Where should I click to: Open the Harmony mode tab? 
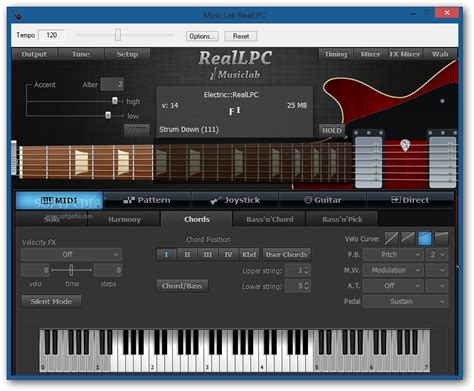tap(124, 219)
